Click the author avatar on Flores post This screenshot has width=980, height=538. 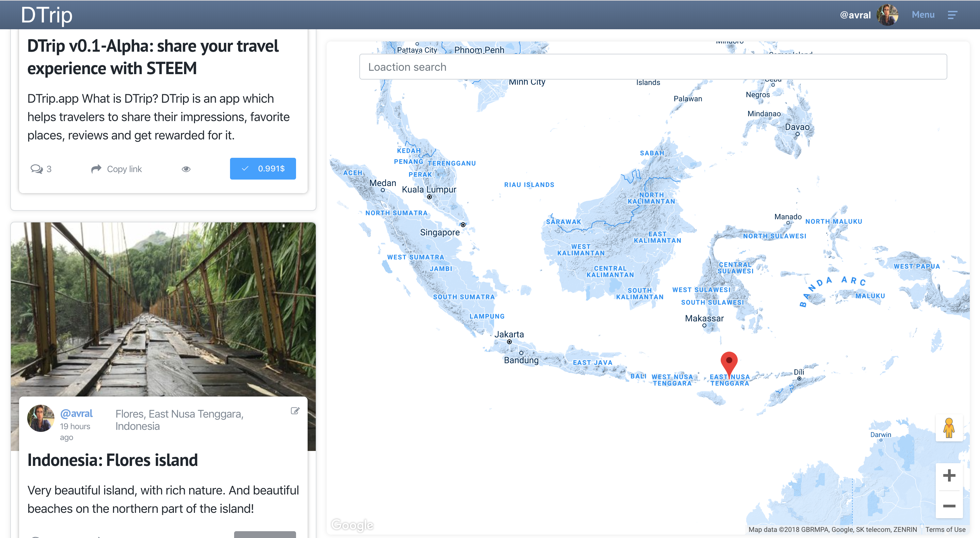[x=41, y=418]
